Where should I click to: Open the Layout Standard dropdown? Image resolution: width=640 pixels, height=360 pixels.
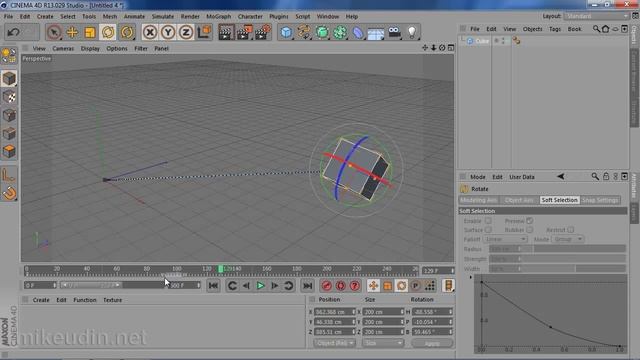coord(597,16)
